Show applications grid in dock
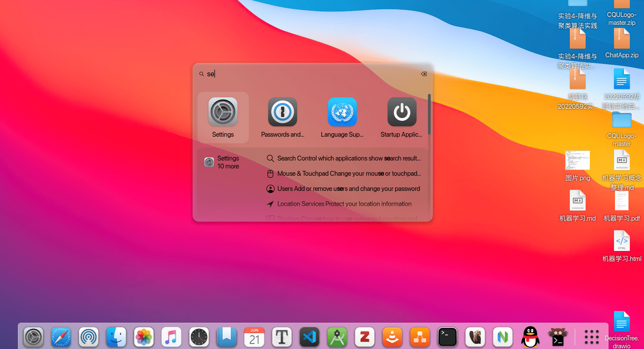Viewport: 644px width, 349px height. click(x=592, y=337)
